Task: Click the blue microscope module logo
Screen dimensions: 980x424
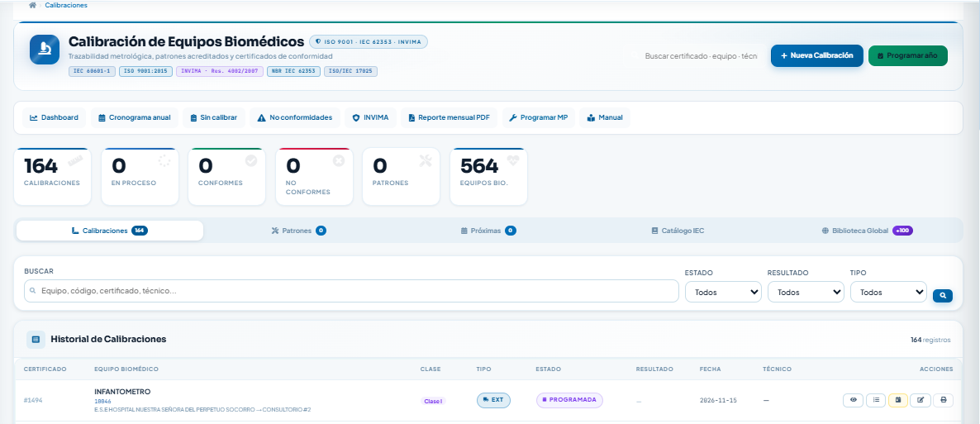Action: [x=45, y=50]
